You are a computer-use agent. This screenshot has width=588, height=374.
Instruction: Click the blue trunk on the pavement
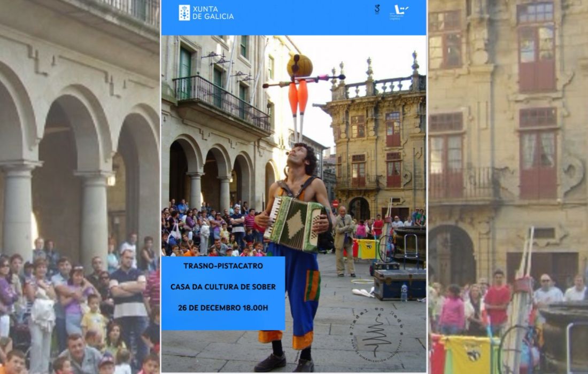[400, 284]
